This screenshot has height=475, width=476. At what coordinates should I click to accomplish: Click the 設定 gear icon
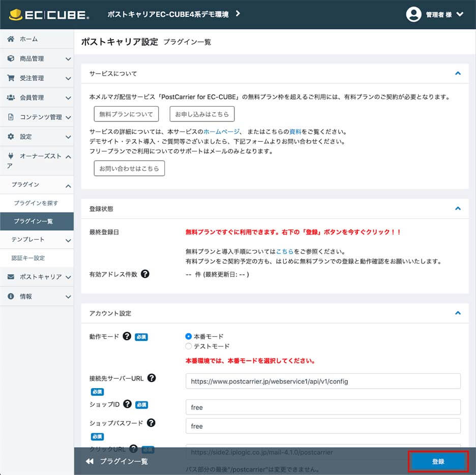[x=11, y=137]
